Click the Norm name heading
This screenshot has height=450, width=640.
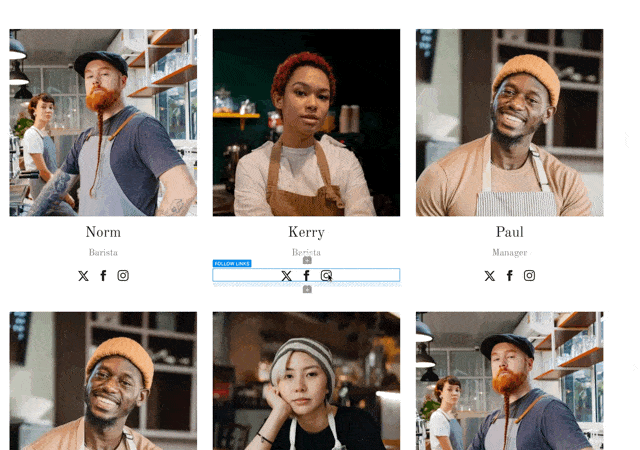[103, 233]
